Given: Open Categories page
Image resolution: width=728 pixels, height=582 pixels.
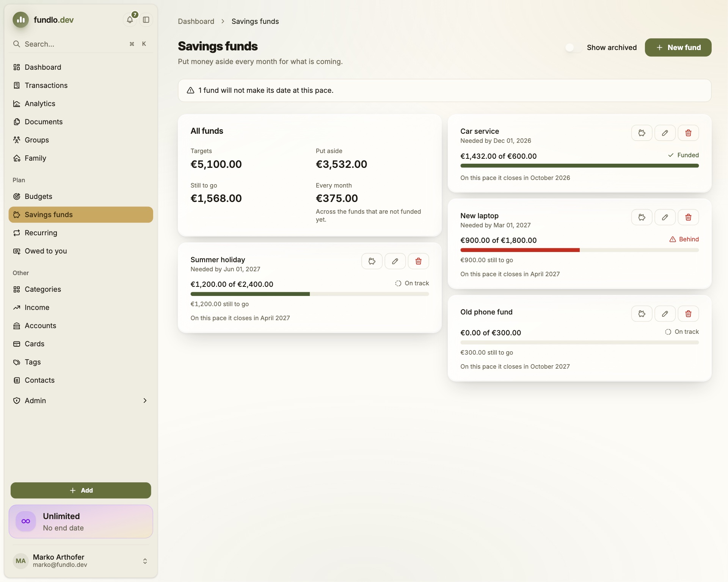Looking at the screenshot, I should pyautogui.click(x=81, y=289).
